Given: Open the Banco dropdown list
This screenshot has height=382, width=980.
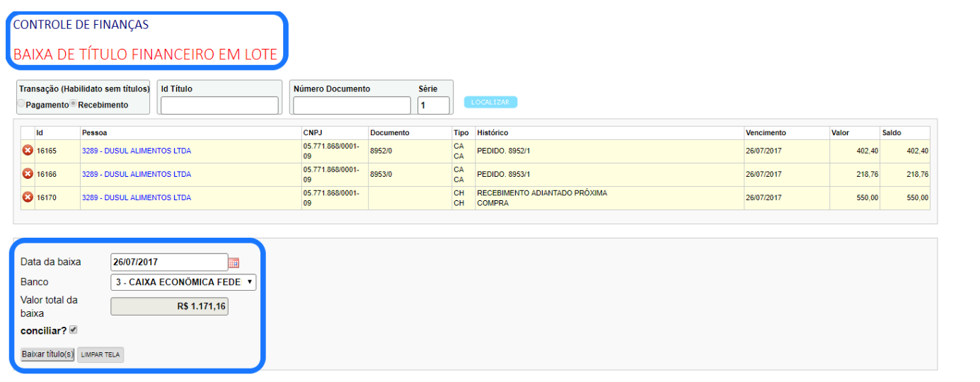Looking at the screenshot, I should click(x=183, y=282).
